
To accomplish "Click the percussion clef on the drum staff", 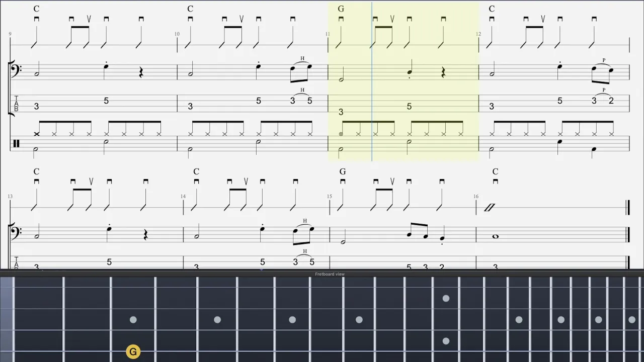I will click(16, 144).
